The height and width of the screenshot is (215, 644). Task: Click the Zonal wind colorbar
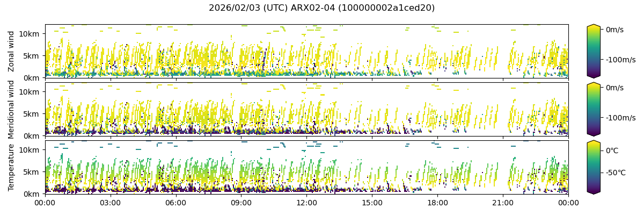tap(593, 51)
